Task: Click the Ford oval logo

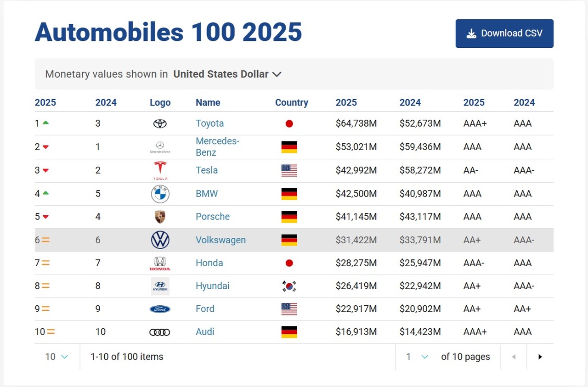Action: coord(160,309)
